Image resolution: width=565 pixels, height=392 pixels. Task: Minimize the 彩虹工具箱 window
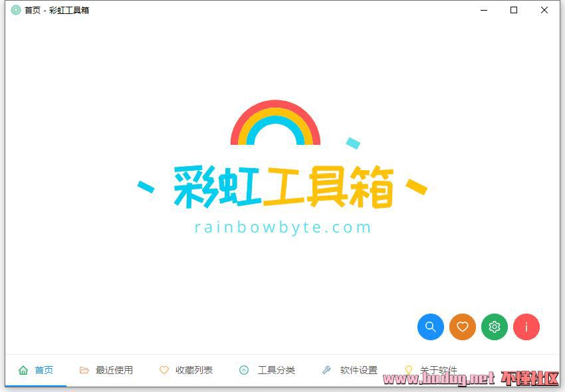coord(484,10)
